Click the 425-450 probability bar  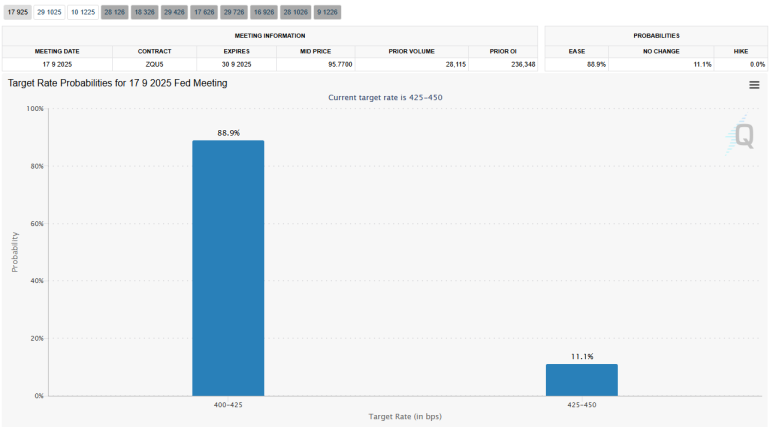point(581,379)
